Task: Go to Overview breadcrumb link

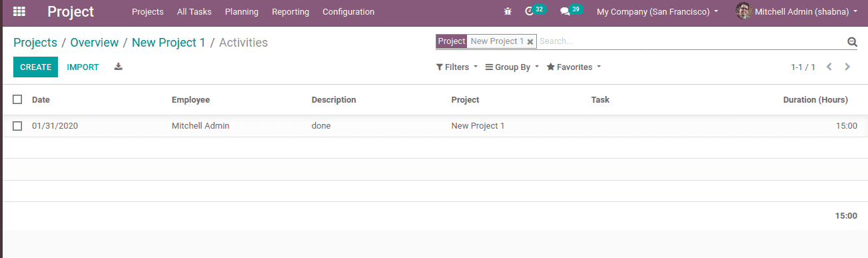Action: [x=95, y=43]
